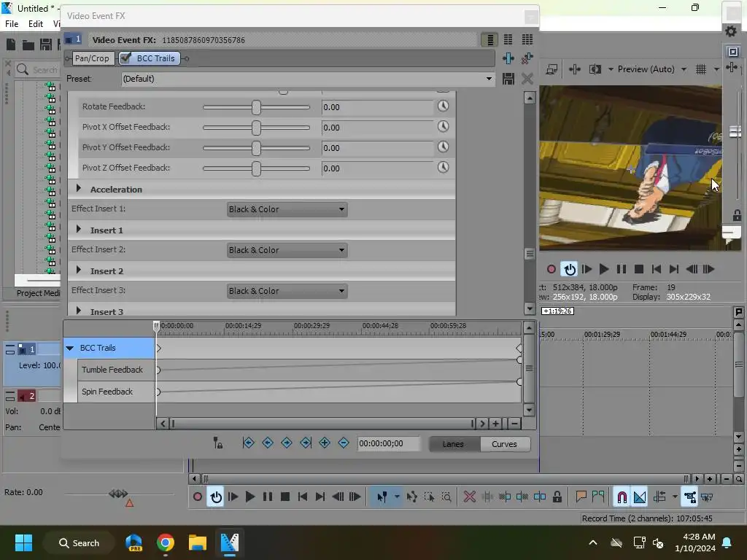The height and width of the screenshot is (560, 747).
Task: Toggle sync cursor to media timeline
Action: (x=217, y=443)
